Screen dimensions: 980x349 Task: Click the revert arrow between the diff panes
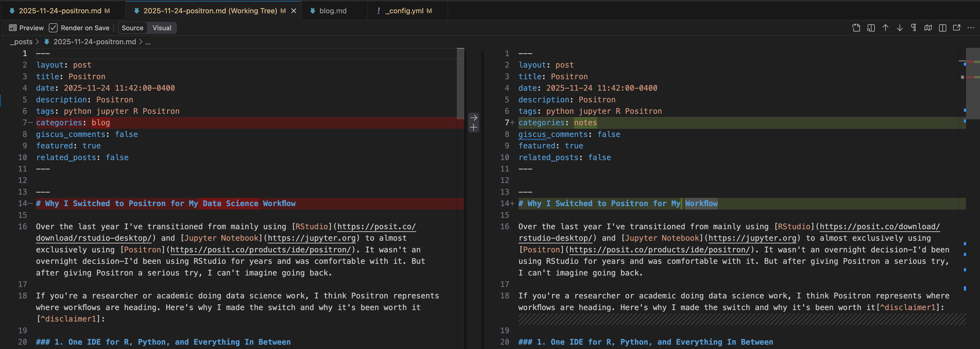click(474, 117)
